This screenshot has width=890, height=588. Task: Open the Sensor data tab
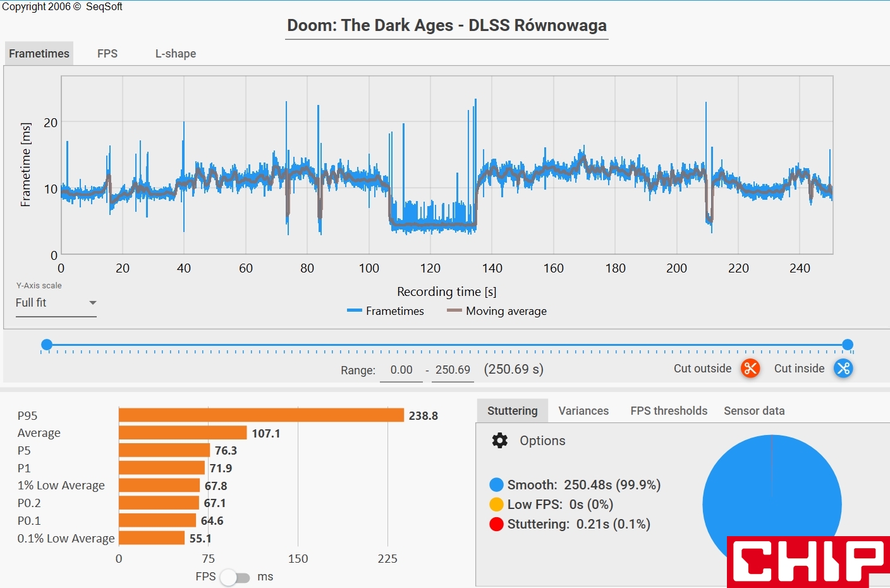pos(754,411)
